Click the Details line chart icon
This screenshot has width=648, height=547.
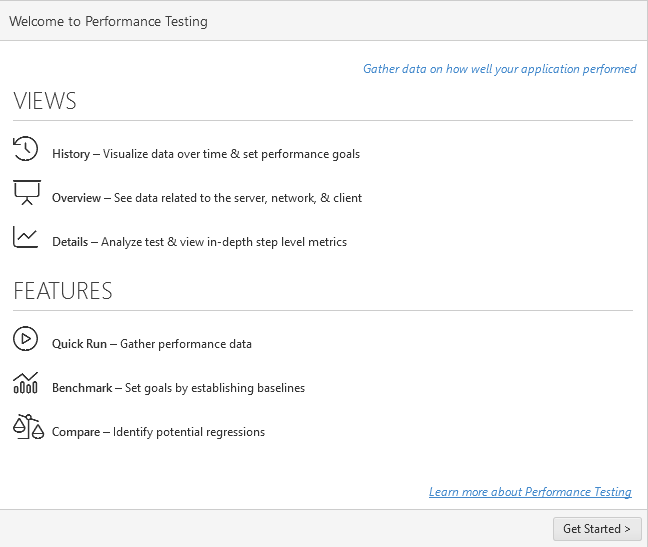click(26, 237)
